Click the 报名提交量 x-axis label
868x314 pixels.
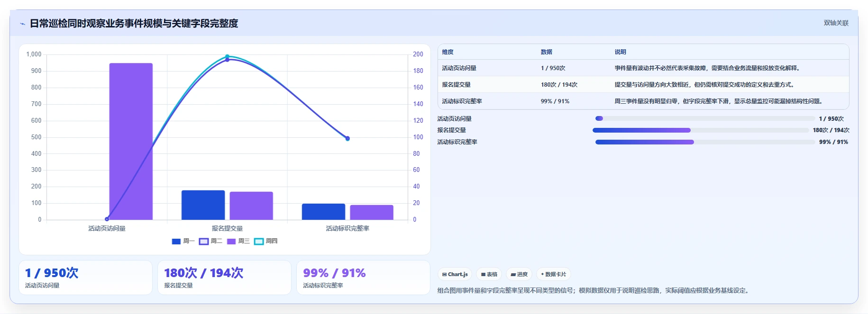coord(227,228)
